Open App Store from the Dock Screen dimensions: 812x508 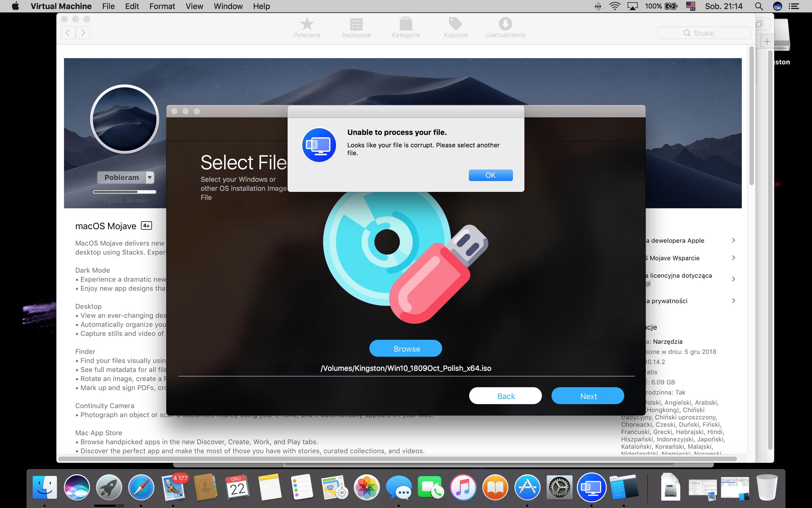527,487
